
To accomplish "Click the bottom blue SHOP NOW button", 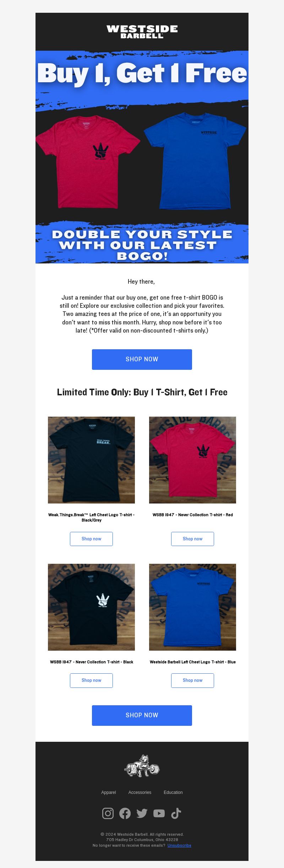I will pyautogui.click(x=142, y=715).
